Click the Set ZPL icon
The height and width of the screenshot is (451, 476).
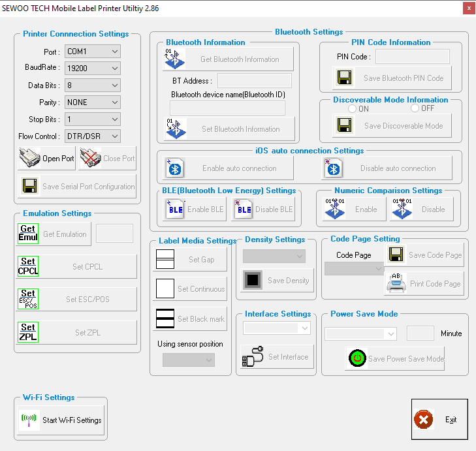tap(28, 332)
